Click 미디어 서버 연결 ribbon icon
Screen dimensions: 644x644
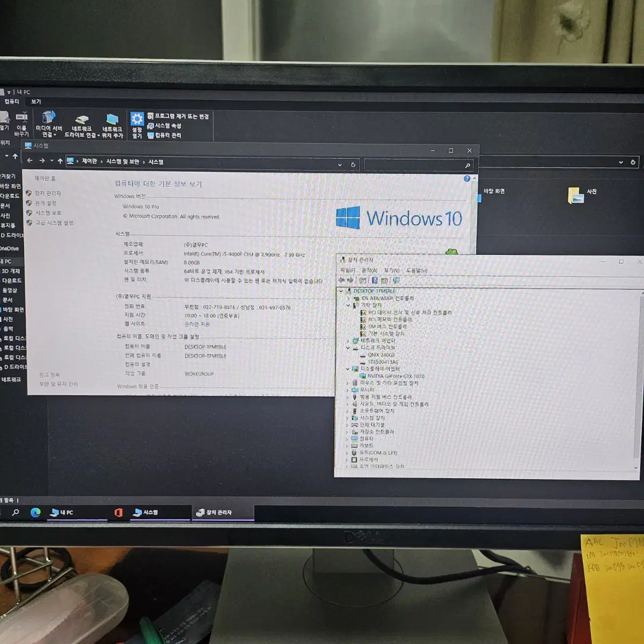click(x=49, y=124)
